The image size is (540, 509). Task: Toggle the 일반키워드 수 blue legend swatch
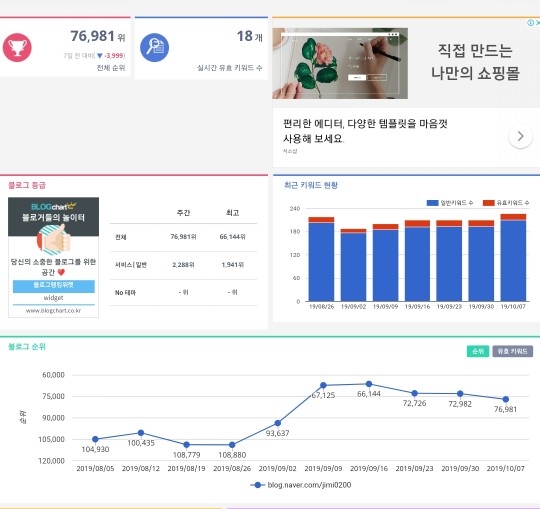[432, 203]
